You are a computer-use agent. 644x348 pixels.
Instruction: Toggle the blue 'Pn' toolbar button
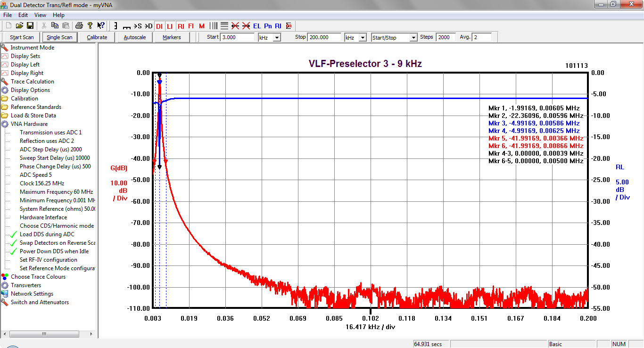(x=268, y=26)
